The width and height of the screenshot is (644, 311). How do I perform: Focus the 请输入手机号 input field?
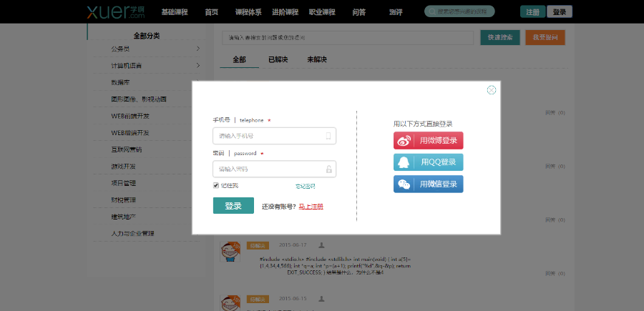click(274, 136)
